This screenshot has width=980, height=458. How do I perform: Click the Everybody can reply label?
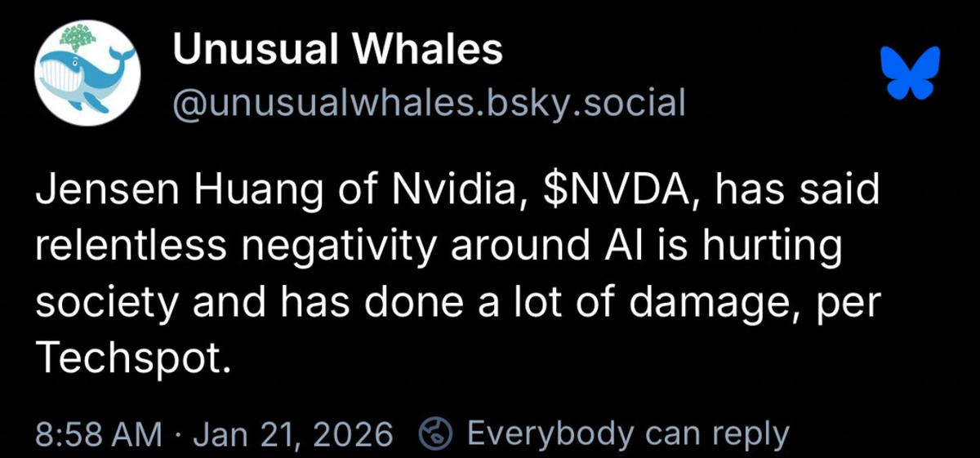[627, 434]
